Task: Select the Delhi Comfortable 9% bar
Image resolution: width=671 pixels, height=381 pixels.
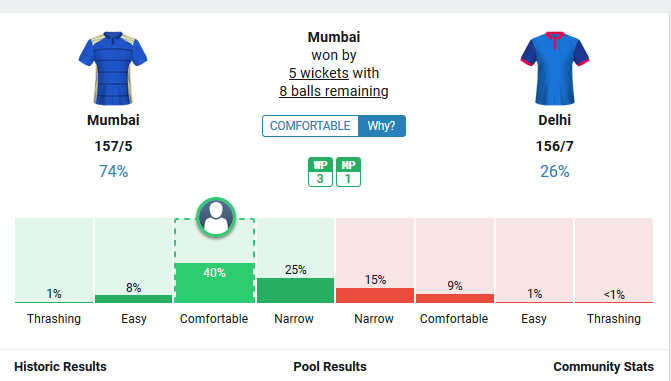Action: tap(455, 260)
